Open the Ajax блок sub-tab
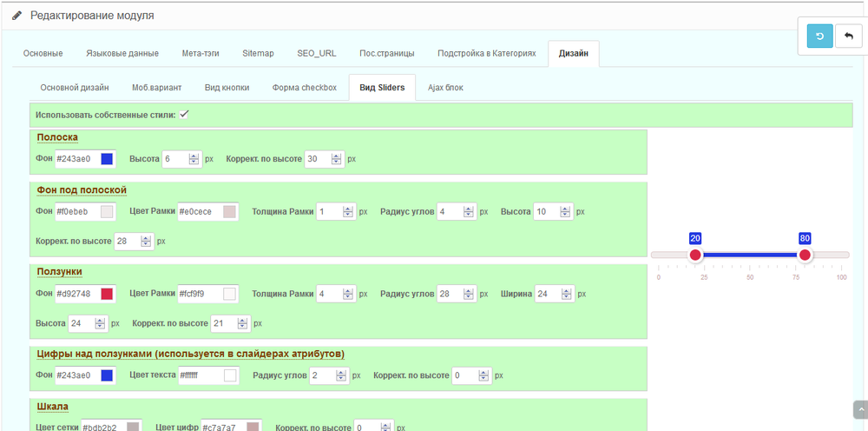868x431 pixels. coord(445,88)
